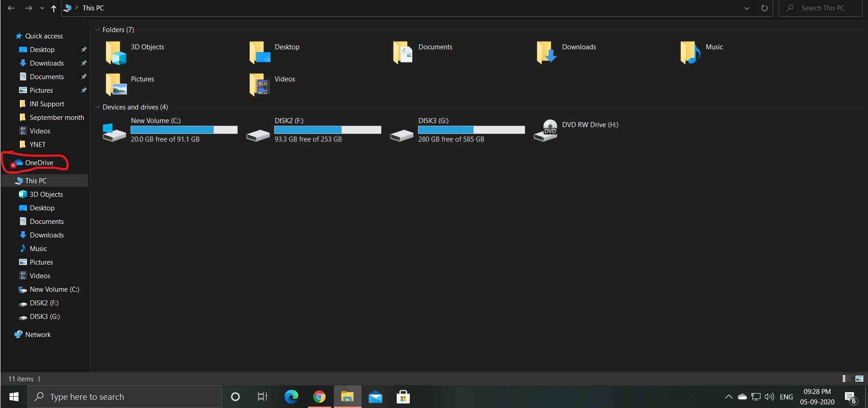Click the Search This PC box
Viewport: 868px width, 408px height.
tap(821, 8)
